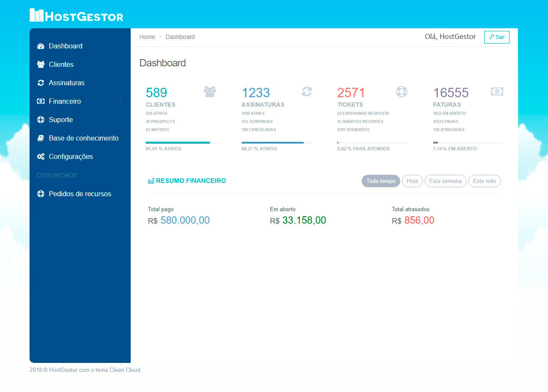548x392 pixels.
Task: Select the Todo tempo filter
Action: 380,181
